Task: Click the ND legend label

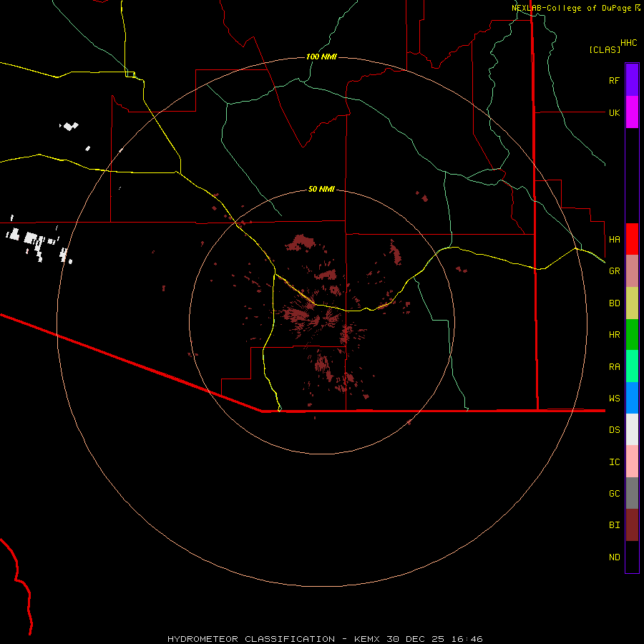Action: [x=614, y=557]
